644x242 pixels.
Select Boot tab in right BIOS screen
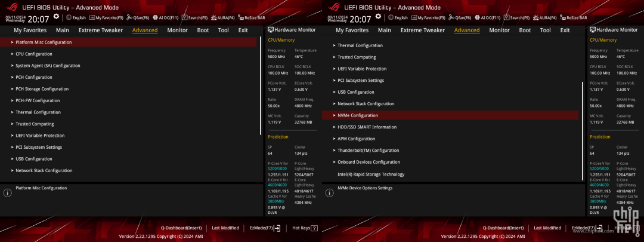click(525, 30)
